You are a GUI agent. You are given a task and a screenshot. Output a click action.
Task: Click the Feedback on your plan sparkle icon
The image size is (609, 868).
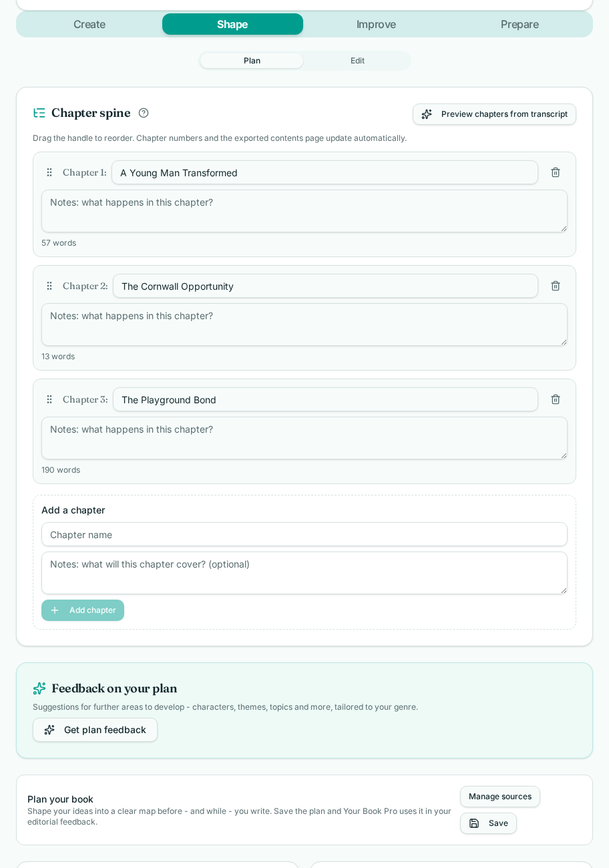tap(39, 688)
